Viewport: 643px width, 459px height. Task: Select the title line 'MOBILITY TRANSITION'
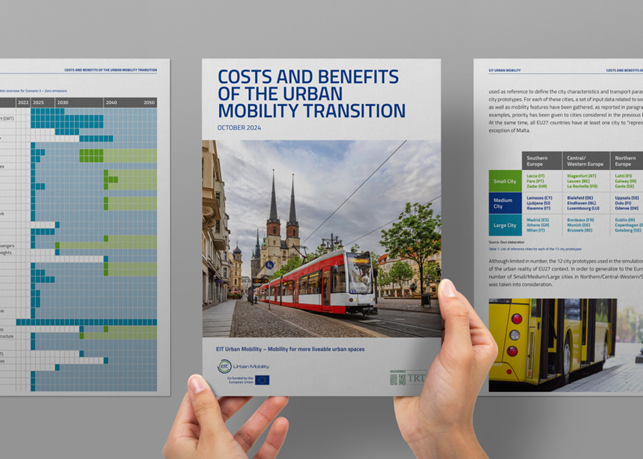click(311, 111)
